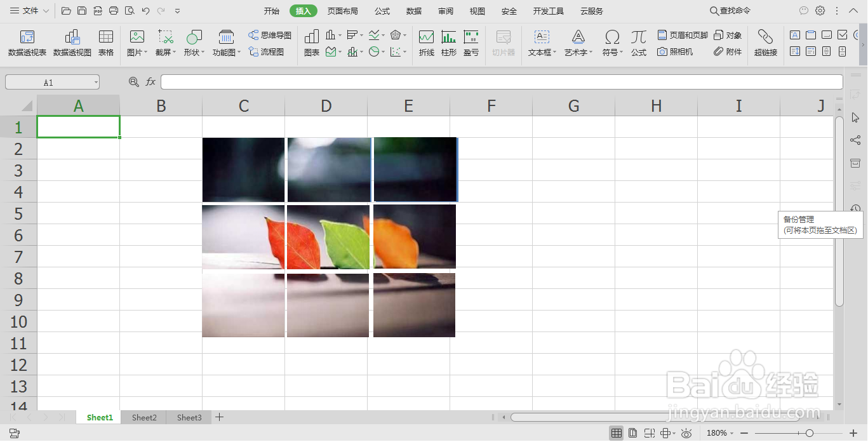This screenshot has height=442, width=868.
Task: Insert an attachment (附件)
Action: click(x=728, y=51)
